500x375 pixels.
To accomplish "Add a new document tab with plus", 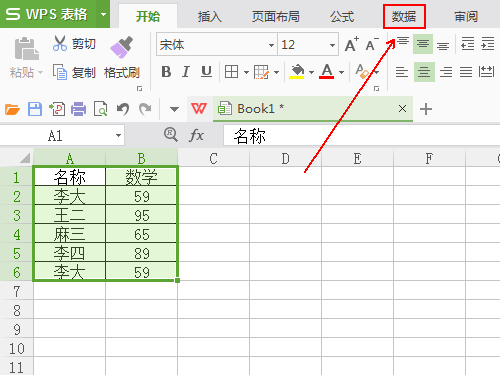I will 426,109.
